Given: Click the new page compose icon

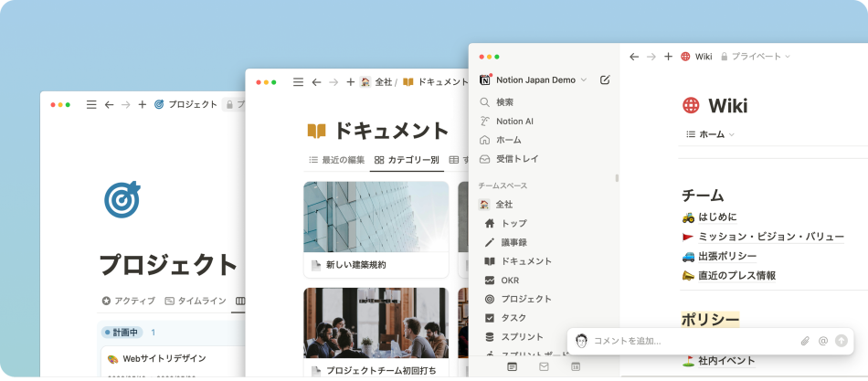Looking at the screenshot, I should pos(604,80).
